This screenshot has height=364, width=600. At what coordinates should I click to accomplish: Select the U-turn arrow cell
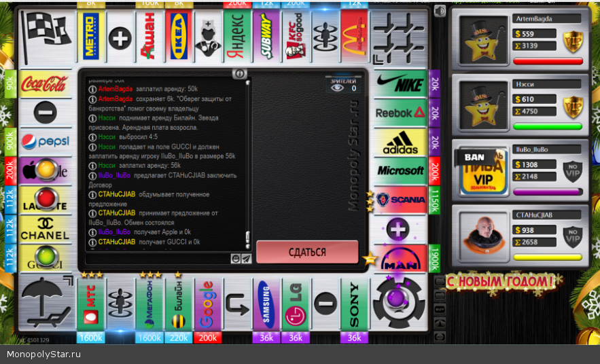[237, 304]
